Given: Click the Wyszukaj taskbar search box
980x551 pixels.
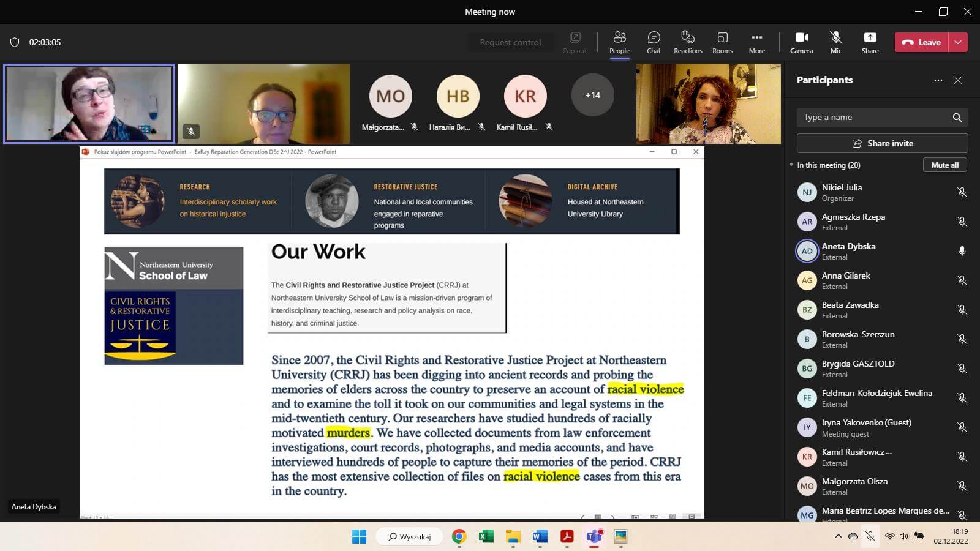Looking at the screenshot, I should (x=410, y=536).
